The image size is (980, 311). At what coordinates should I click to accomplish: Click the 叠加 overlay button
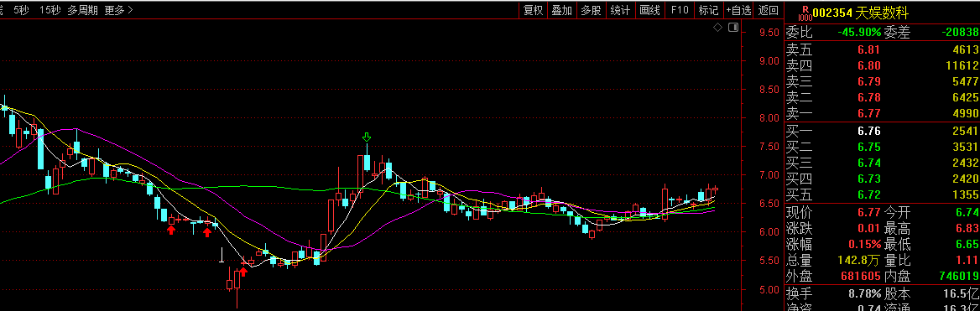pos(561,10)
